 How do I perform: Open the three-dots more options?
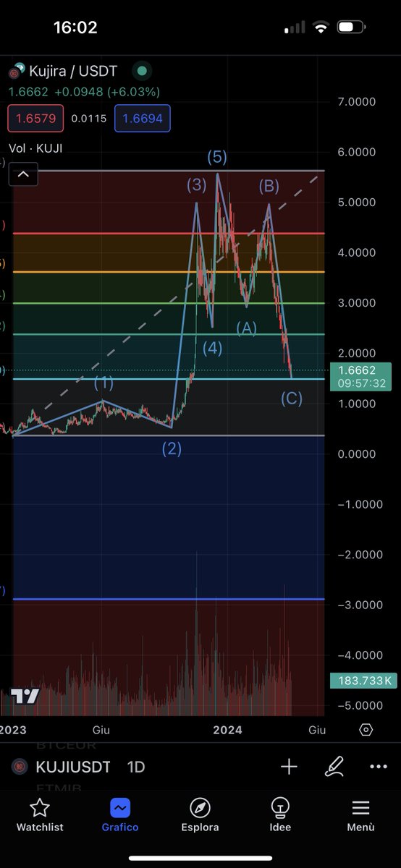click(x=379, y=767)
